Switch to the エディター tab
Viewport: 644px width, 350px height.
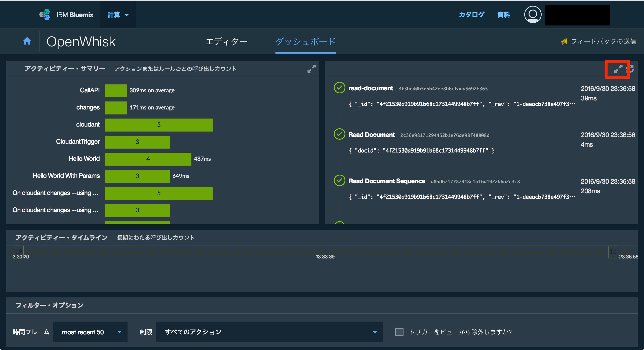[x=226, y=42]
